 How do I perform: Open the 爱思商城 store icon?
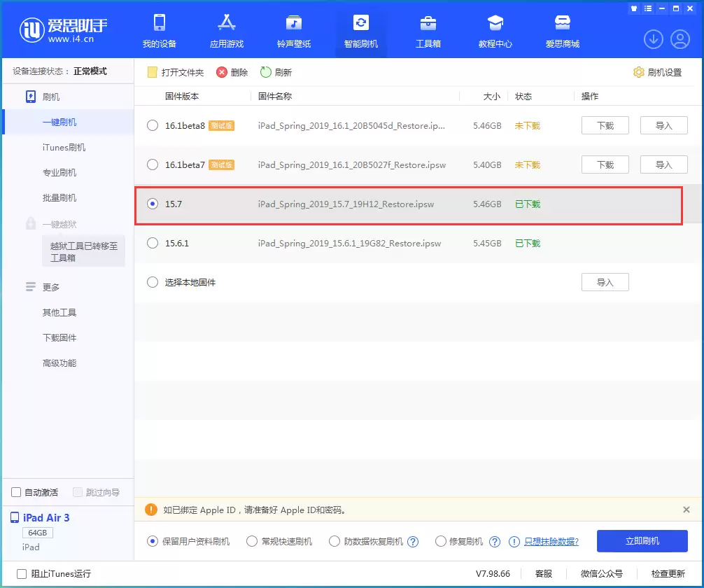(x=563, y=22)
